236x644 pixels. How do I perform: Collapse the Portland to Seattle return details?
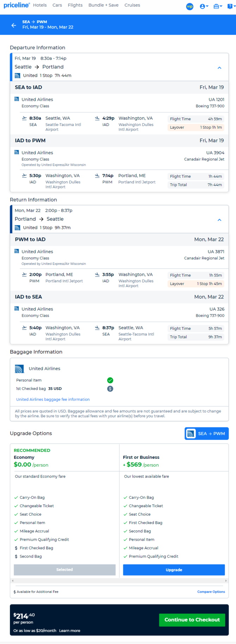pos(219,220)
